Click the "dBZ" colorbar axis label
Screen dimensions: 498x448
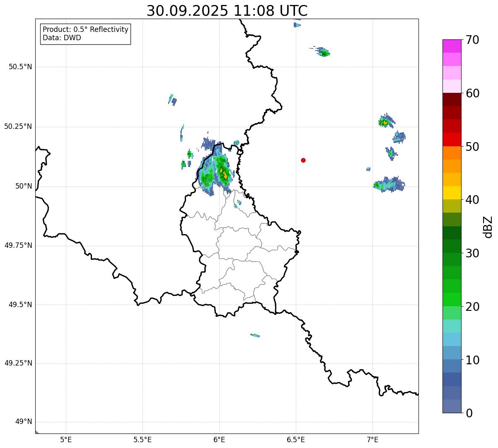click(488, 226)
